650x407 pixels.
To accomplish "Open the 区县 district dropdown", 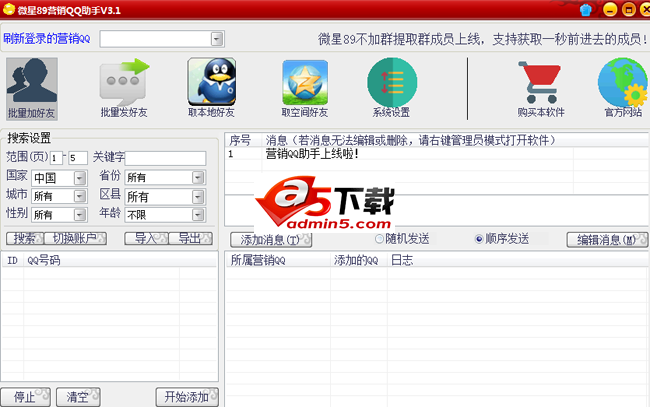I will 198,196.
